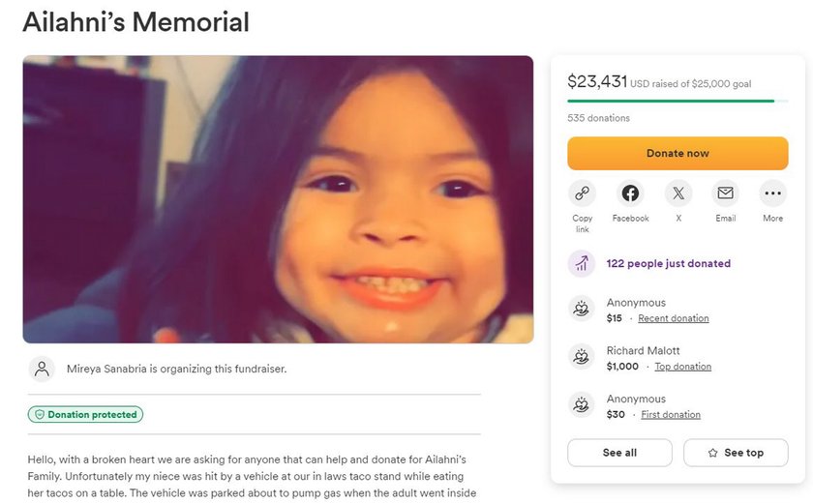Open the See all donations button
This screenshot has width=813, height=504.
tap(619, 453)
